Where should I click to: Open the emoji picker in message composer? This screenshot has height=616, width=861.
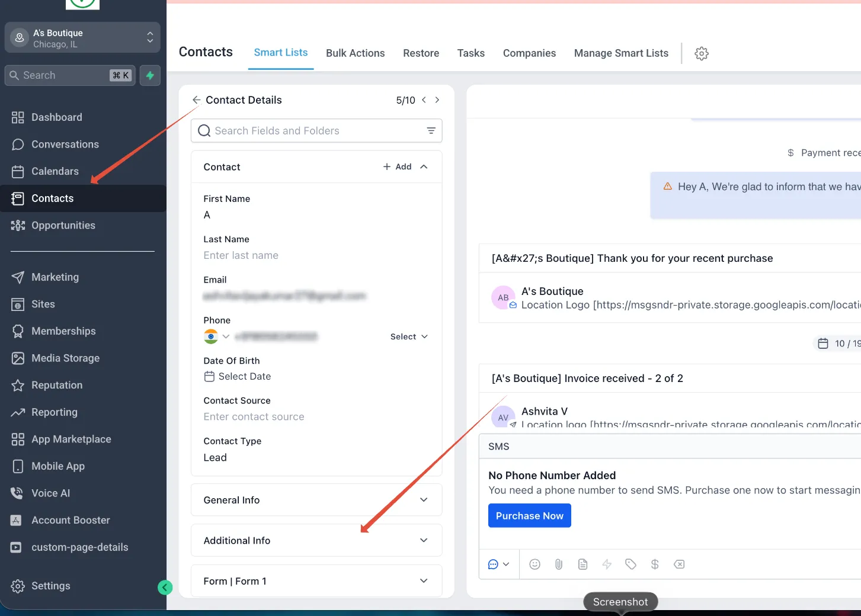pos(534,564)
